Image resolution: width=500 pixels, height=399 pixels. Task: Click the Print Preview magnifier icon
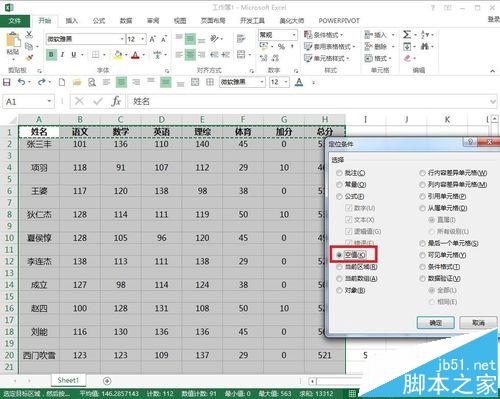92,82
